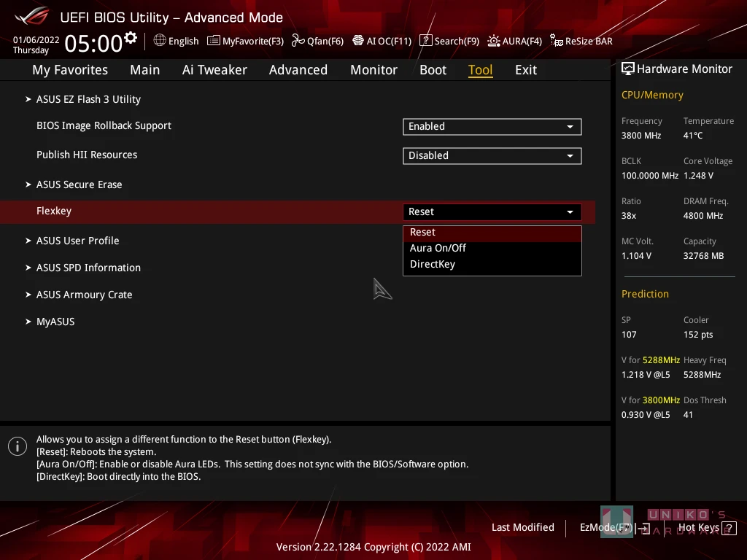747x560 pixels.
Task: Open the Monitor tab
Action: pyautogui.click(x=373, y=70)
